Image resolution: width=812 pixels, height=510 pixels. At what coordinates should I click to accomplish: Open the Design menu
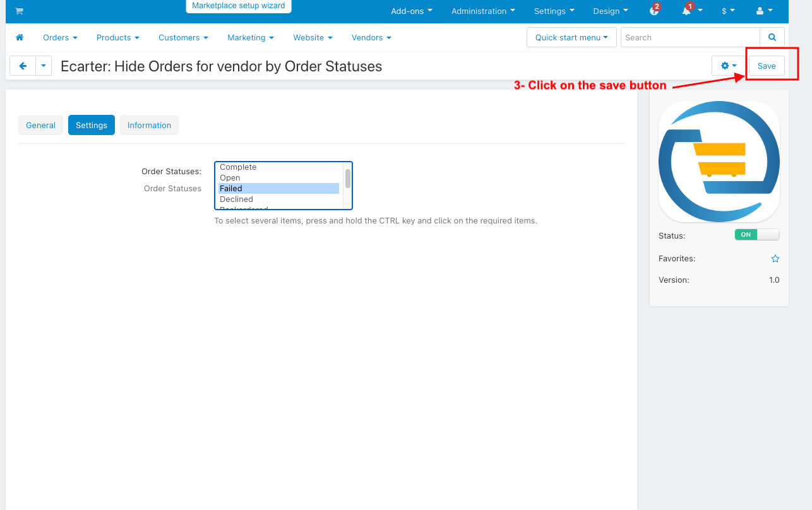[x=611, y=11]
